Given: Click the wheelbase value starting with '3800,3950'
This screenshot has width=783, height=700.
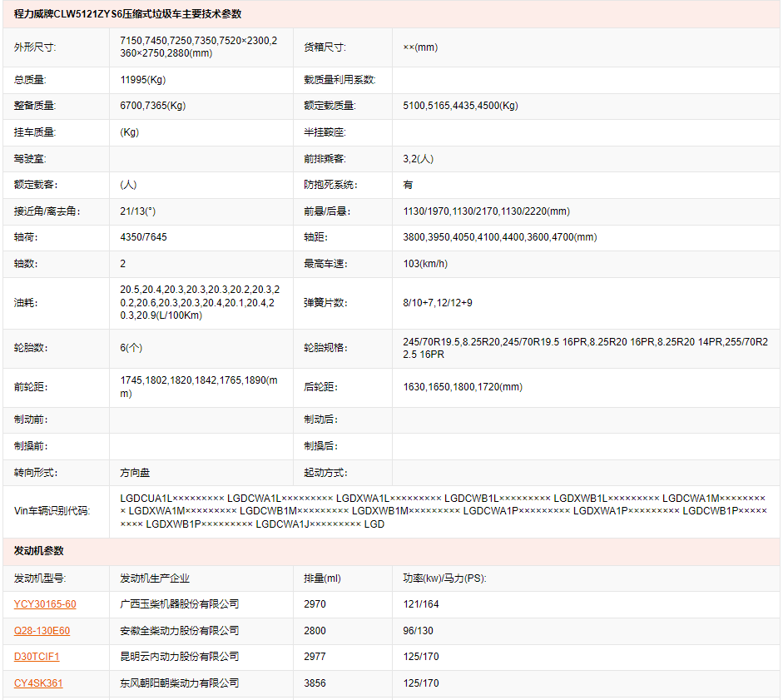Looking at the screenshot, I should pyautogui.click(x=500, y=237).
